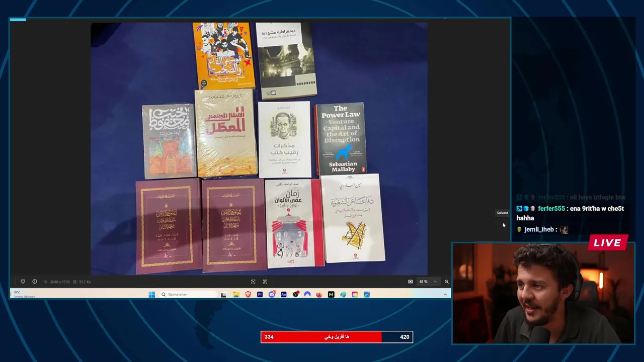Click the ferfer555 username in the chat
The image size is (644, 362).
click(x=551, y=209)
